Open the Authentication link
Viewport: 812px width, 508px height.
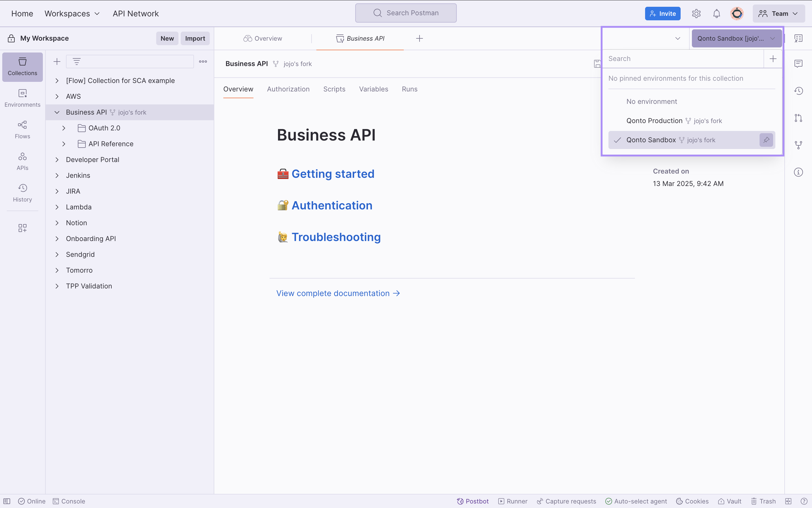(332, 205)
